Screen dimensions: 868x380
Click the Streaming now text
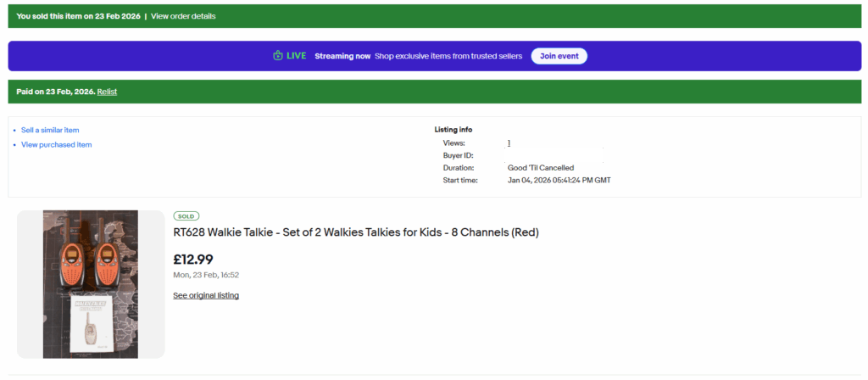[x=342, y=56]
